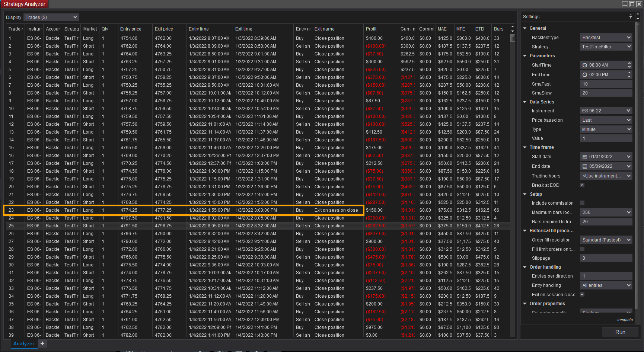Click the StartTime 08:00 AM field
Screen dimensions: 644x352
point(606,65)
